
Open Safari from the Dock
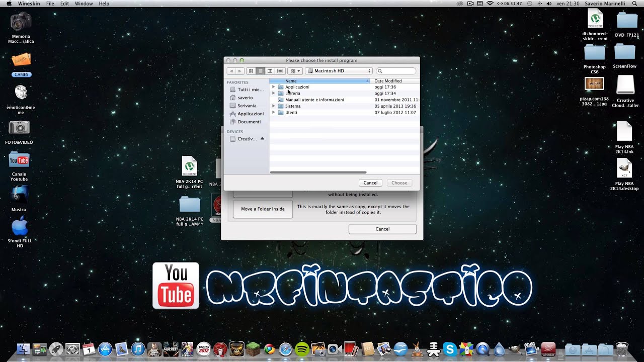point(286,349)
